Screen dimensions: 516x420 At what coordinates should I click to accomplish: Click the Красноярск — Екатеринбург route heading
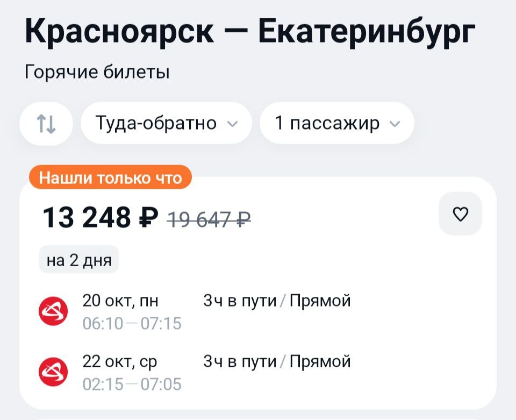[x=250, y=32]
